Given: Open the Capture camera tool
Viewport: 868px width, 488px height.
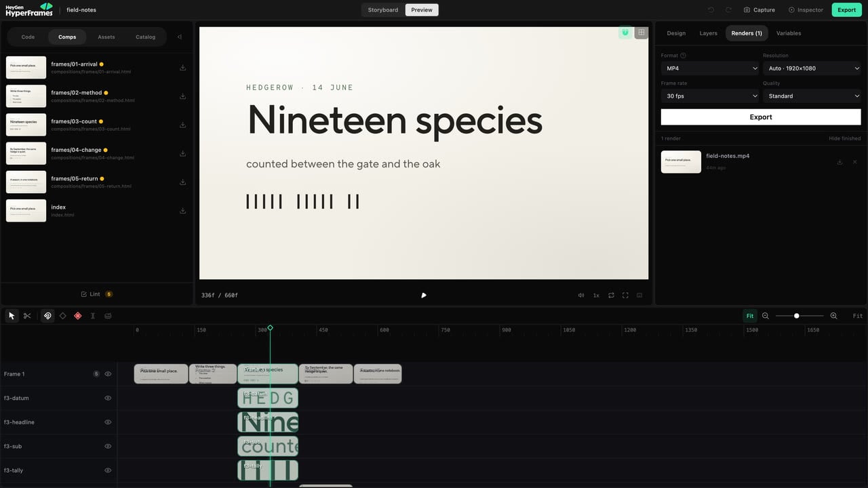Looking at the screenshot, I should tap(759, 10).
